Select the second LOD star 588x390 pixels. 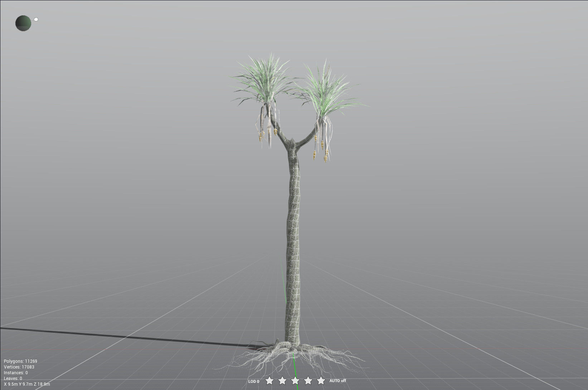click(282, 380)
